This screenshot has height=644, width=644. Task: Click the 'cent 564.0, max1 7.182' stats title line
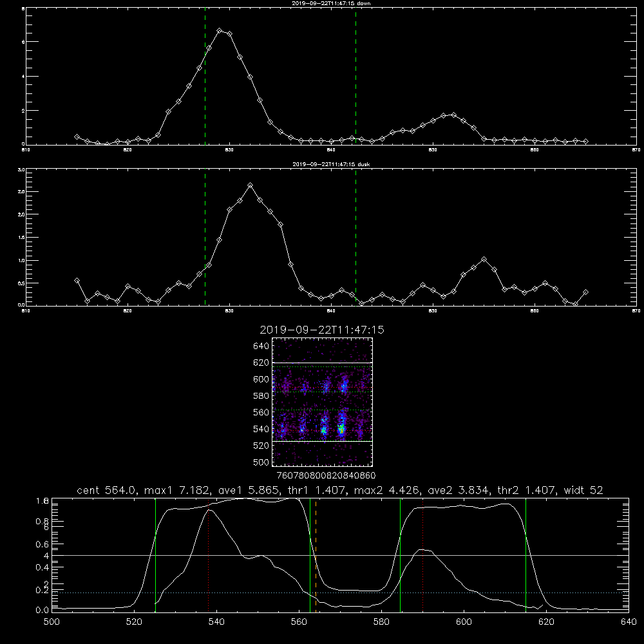[x=339, y=490]
